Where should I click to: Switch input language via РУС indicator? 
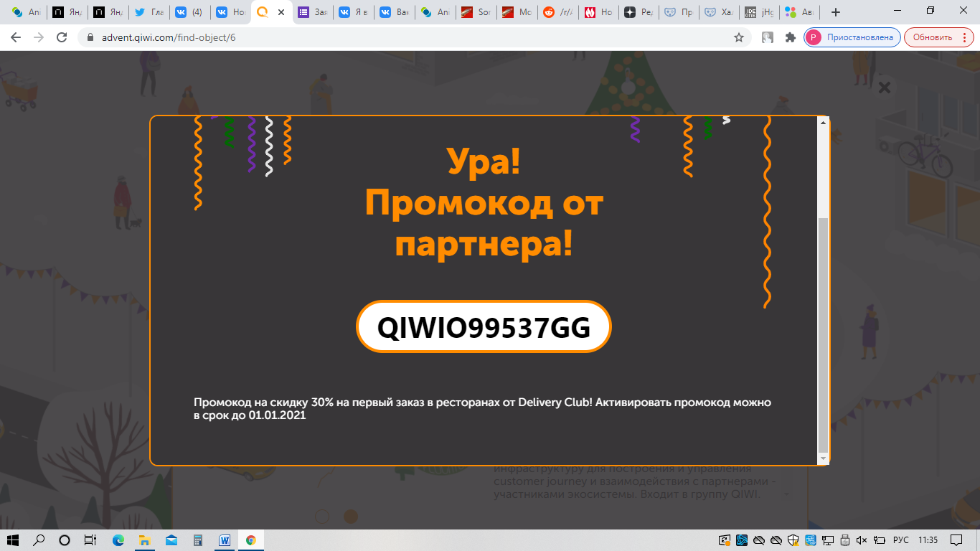click(901, 540)
